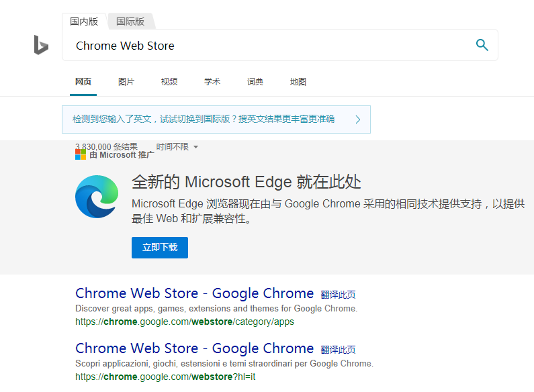Click the Bing logo icon
The image size is (534, 392).
pos(41,45)
